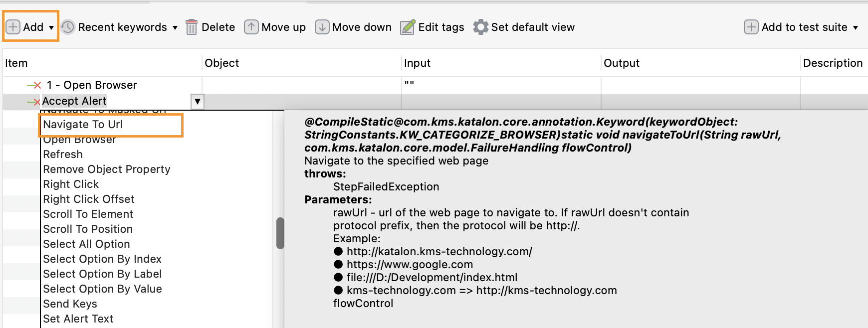Click the Set default view gear icon
Image resolution: width=868 pixels, height=328 pixels.
(481, 27)
